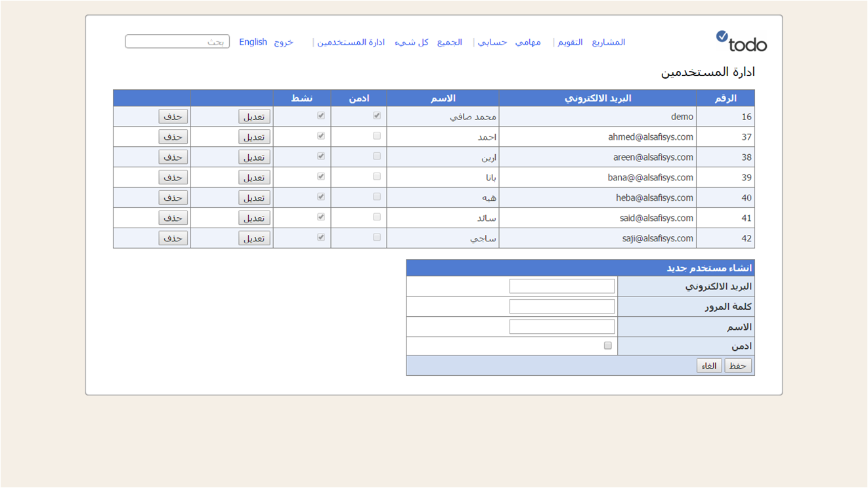
Task: Edit user said@alsafisys.com with تعديل
Action: [x=254, y=218]
